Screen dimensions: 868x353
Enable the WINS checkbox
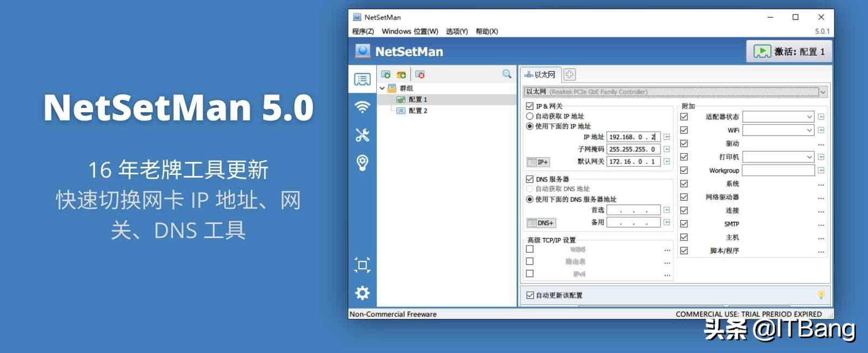[x=530, y=249]
